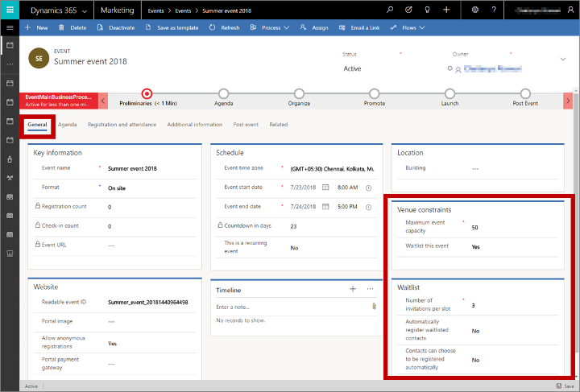Open the settings gear icon
This screenshot has height=392, width=580.
click(474, 10)
